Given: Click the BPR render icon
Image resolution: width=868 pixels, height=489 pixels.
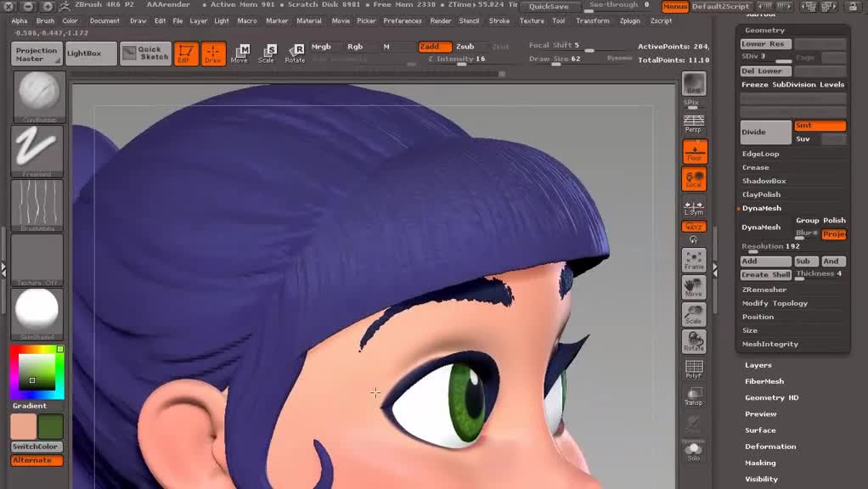Looking at the screenshot, I should (x=694, y=84).
